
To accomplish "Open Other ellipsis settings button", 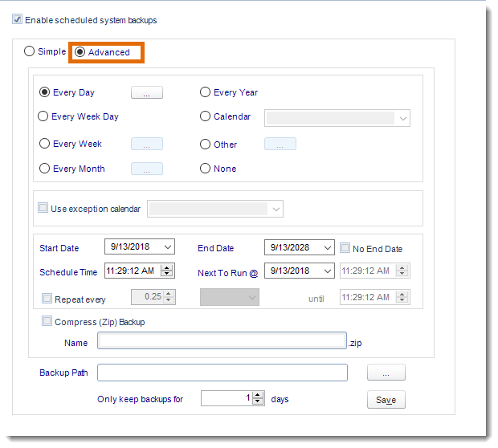I will coord(280,144).
